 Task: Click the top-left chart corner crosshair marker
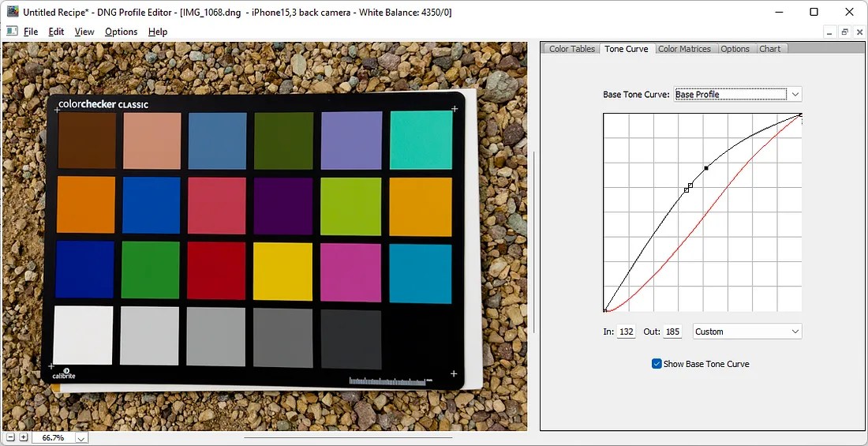pos(57,111)
